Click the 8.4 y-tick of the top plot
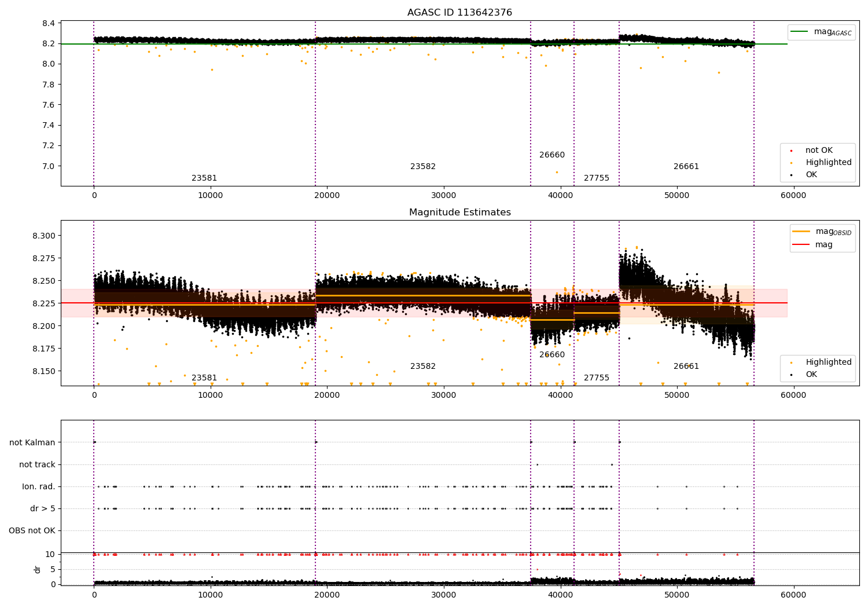This screenshot has height=608, width=868. [49, 24]
